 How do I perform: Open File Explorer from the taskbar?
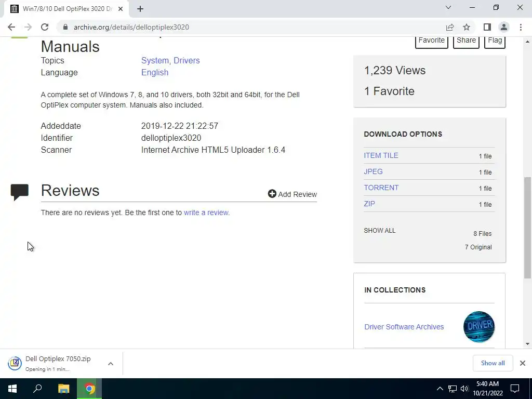[x=64, y=389]
